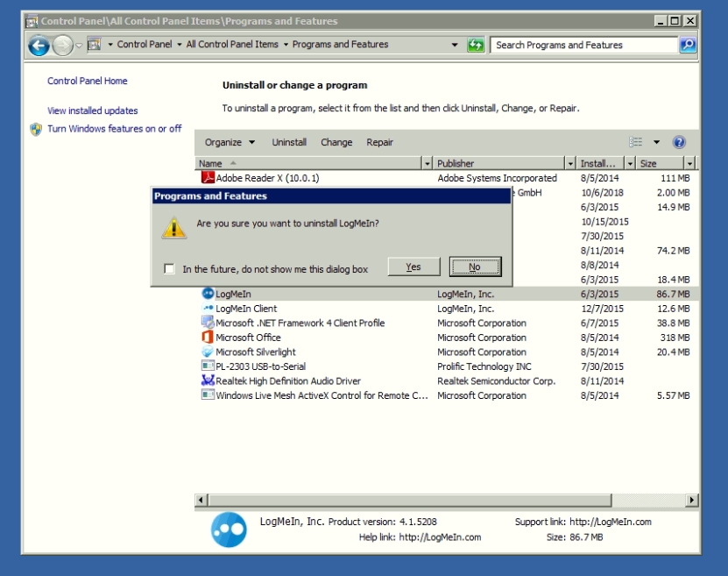This screenshot has height=576, width=728.
Task: Open Turn Windows features on or off
Action: tap(114, 129)
